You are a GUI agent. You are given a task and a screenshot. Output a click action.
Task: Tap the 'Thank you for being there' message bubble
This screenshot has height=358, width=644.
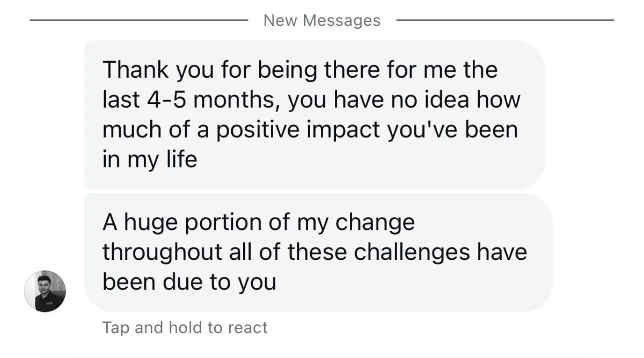[x=314, y=115]
